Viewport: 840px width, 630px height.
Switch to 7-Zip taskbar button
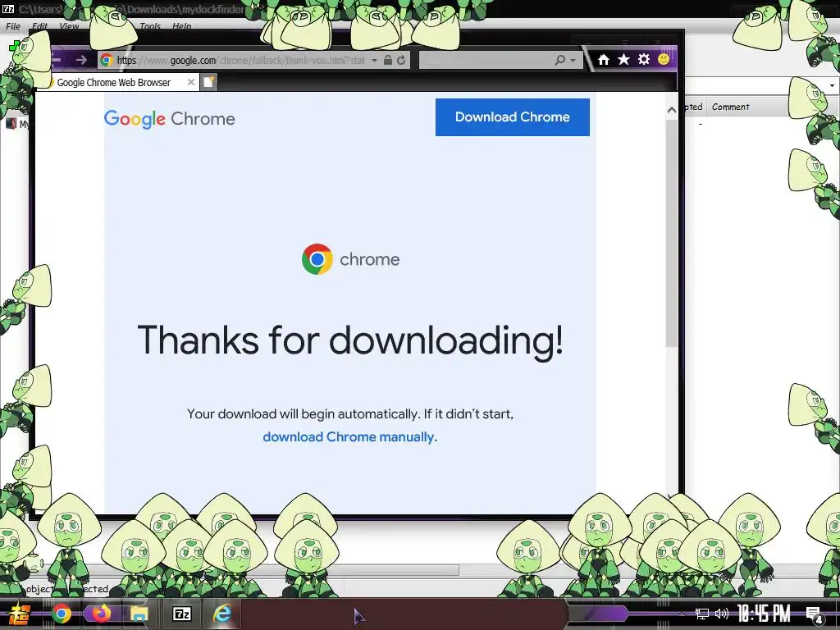[x=181, y=614]
